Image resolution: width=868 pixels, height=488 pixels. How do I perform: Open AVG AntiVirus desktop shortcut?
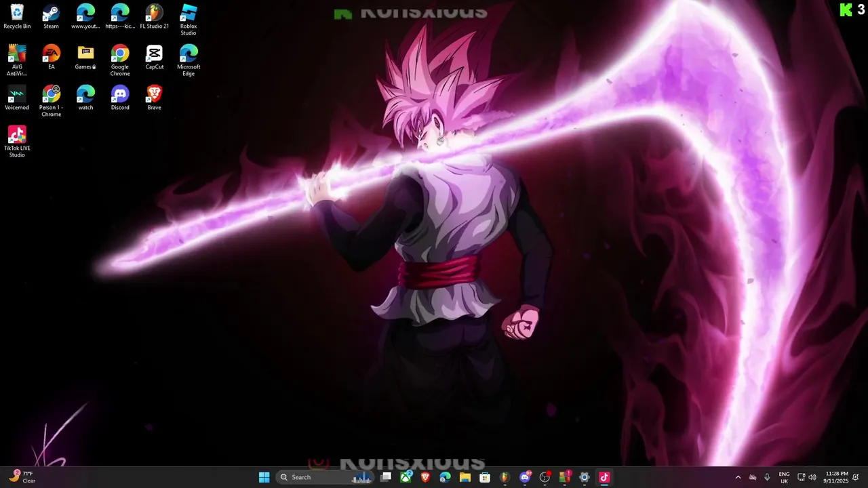coord(17,61)
